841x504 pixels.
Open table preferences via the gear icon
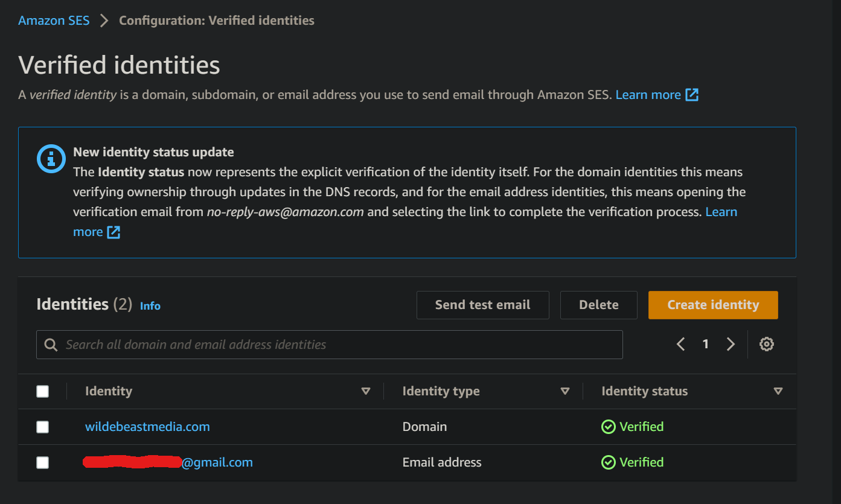[767, 343]
